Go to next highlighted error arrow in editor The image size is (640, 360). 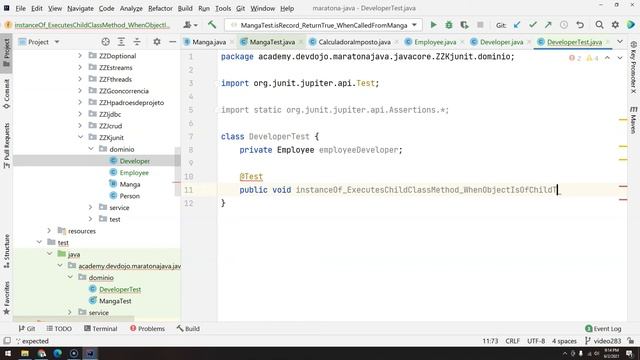click(620, 58)
